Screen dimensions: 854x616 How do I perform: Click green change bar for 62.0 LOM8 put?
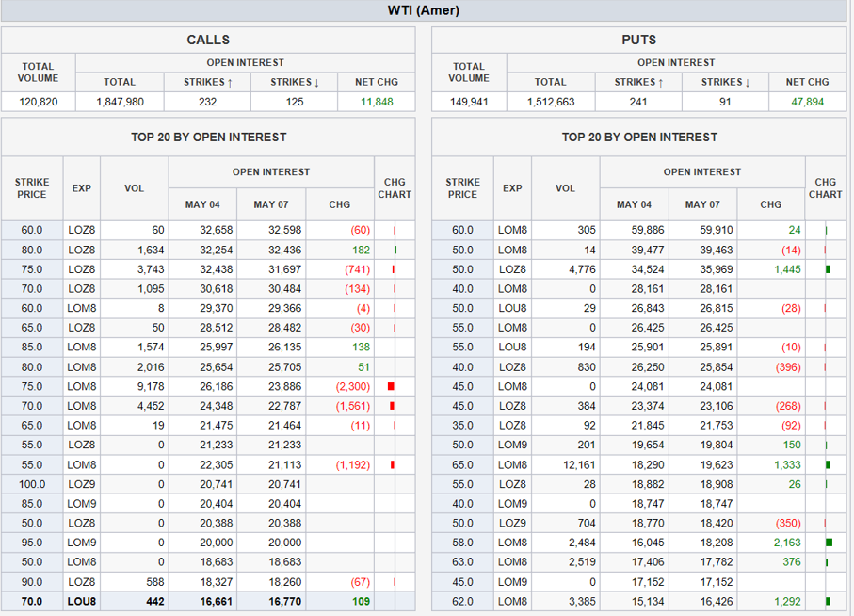pyautogui.click(x=828, y=601)
